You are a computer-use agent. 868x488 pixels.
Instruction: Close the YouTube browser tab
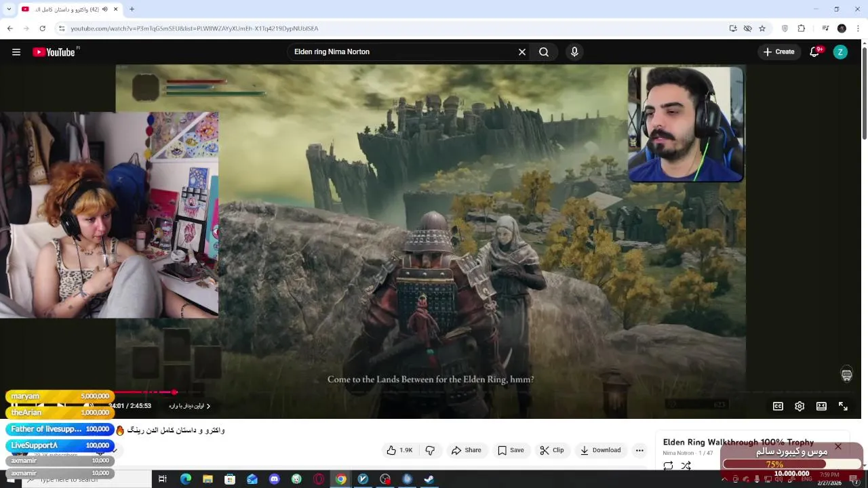tap(115, 9)
